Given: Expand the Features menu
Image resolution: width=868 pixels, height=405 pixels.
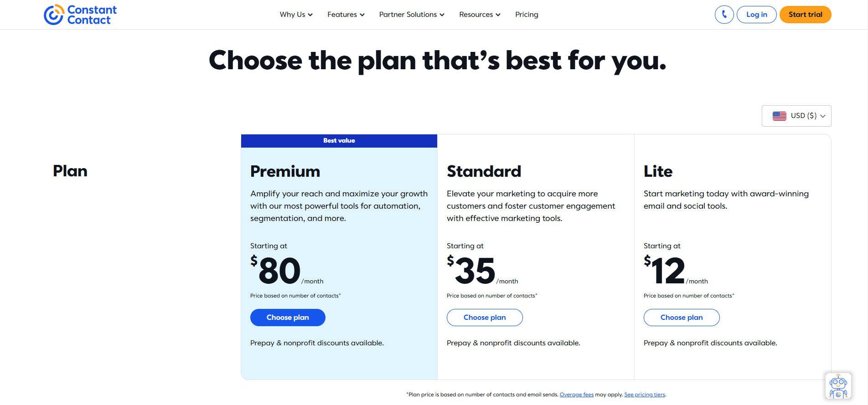Looking at the screenshot, I should (342, 14).
